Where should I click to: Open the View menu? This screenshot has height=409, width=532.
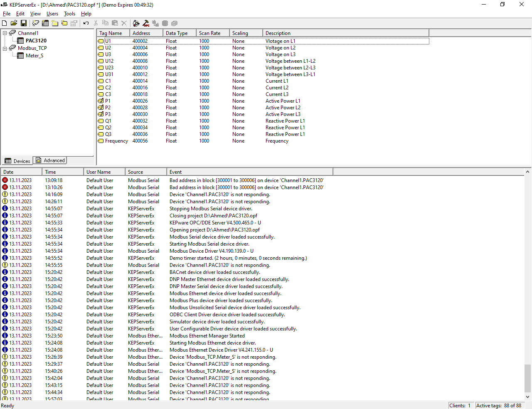[x=35, y=14]
